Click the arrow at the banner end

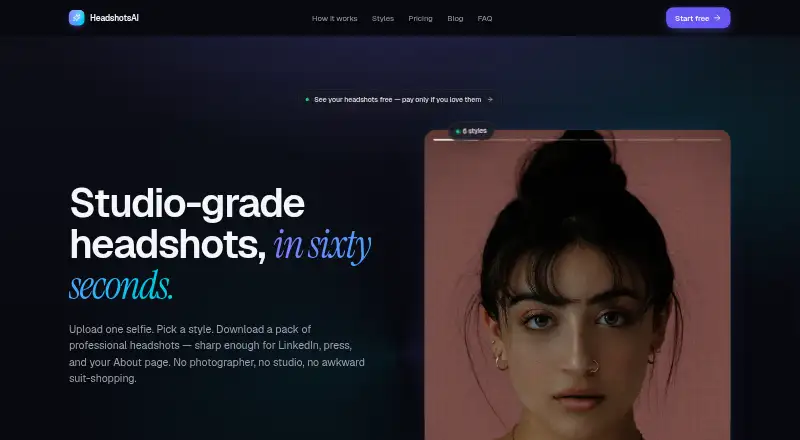(490, 100)
